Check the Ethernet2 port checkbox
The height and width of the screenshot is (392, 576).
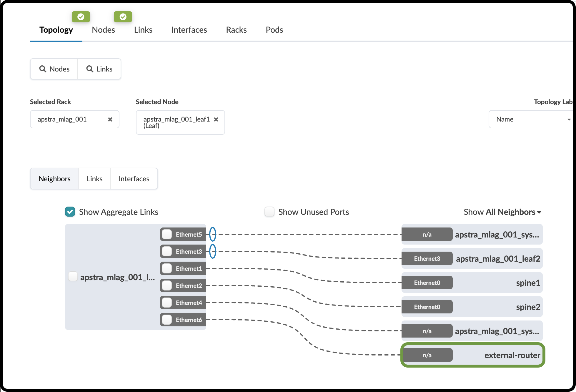167,285
